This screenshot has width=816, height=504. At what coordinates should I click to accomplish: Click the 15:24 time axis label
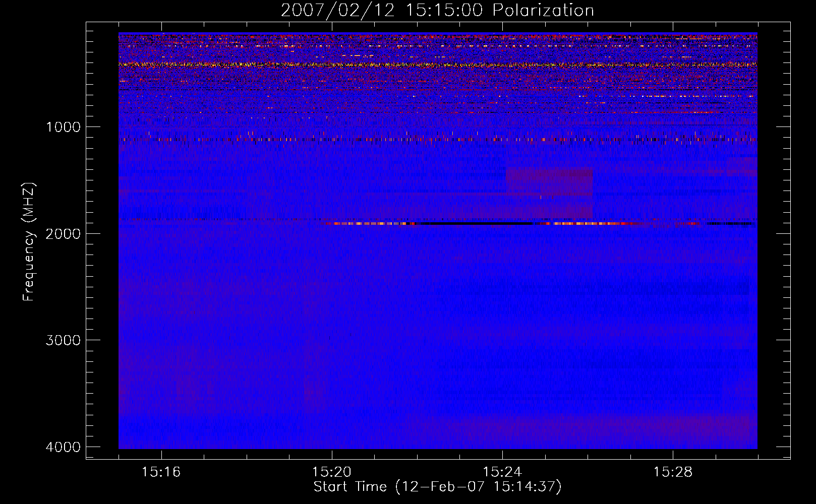[502, 472]
